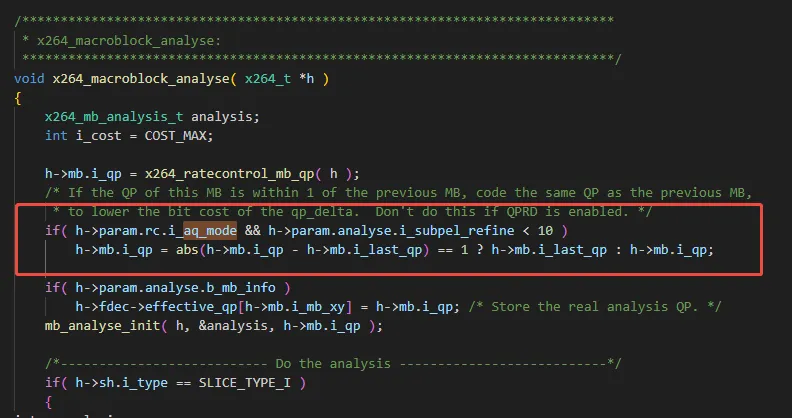Screen dimensions: 792x418
Task: Click the 'x264_mb_analysis_t' type name
Action: click(114, 117)
